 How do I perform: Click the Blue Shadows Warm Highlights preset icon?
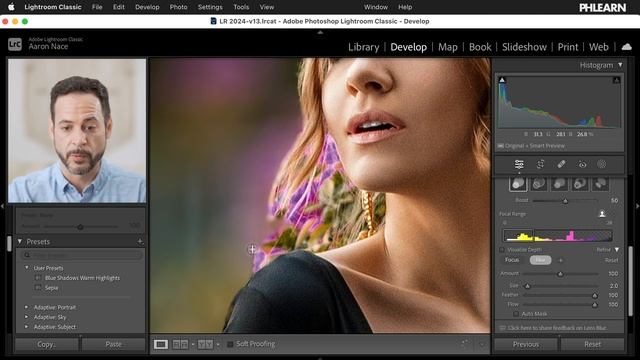coord(38,278)
